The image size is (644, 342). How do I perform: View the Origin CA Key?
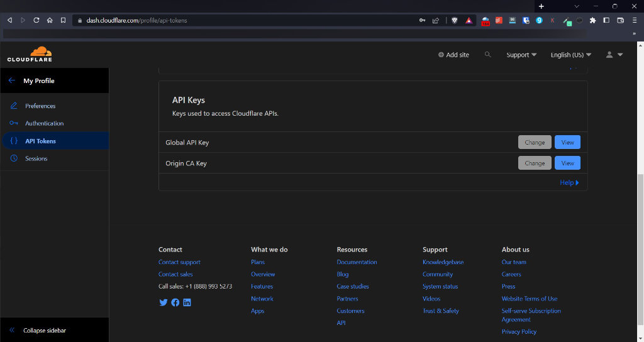(x=567, y=163)
